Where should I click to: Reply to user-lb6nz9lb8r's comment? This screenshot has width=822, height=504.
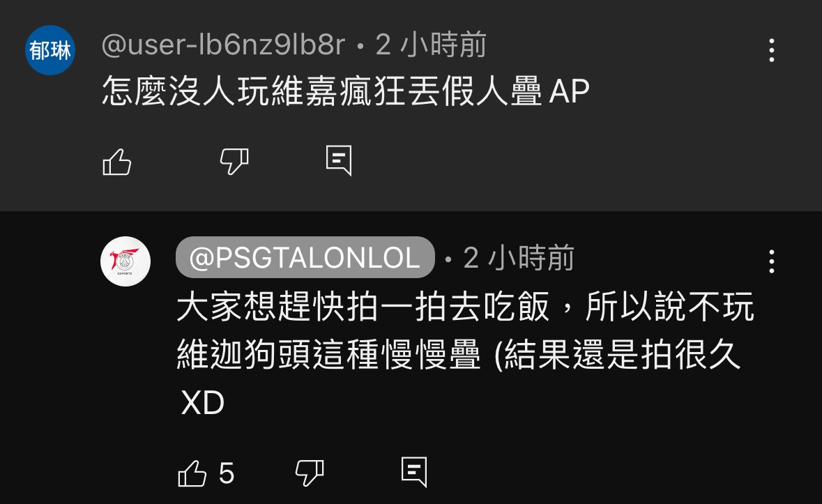[x=339, y=160]
